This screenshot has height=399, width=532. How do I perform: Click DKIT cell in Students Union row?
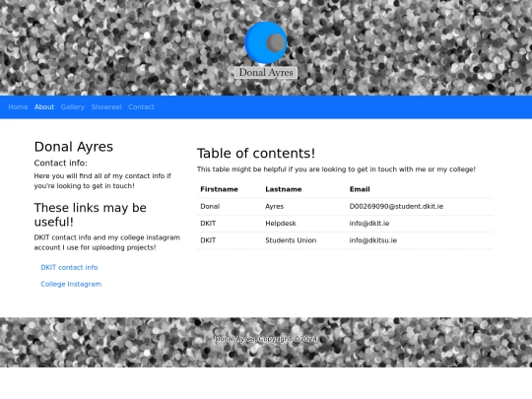208,240
